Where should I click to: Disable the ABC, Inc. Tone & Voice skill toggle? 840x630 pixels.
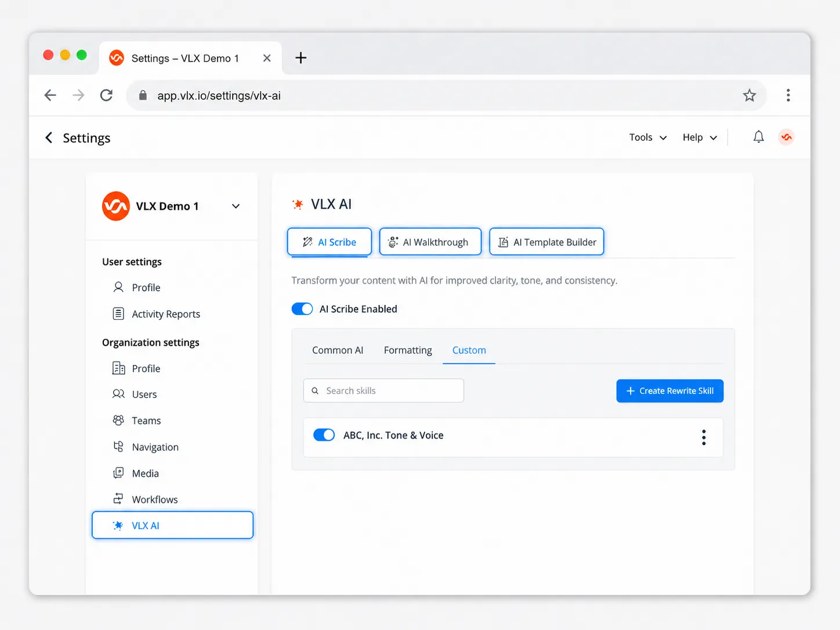(x=324, y=435)
